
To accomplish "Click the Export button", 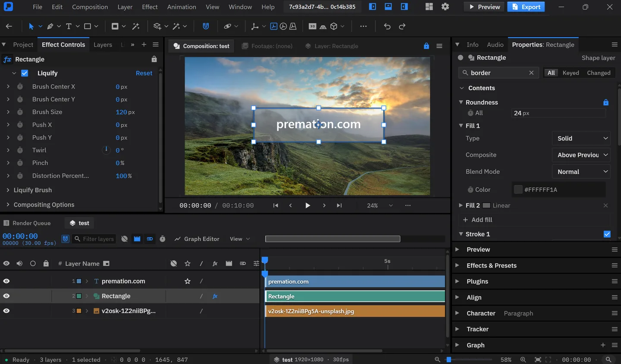I will tap(526, 7).
